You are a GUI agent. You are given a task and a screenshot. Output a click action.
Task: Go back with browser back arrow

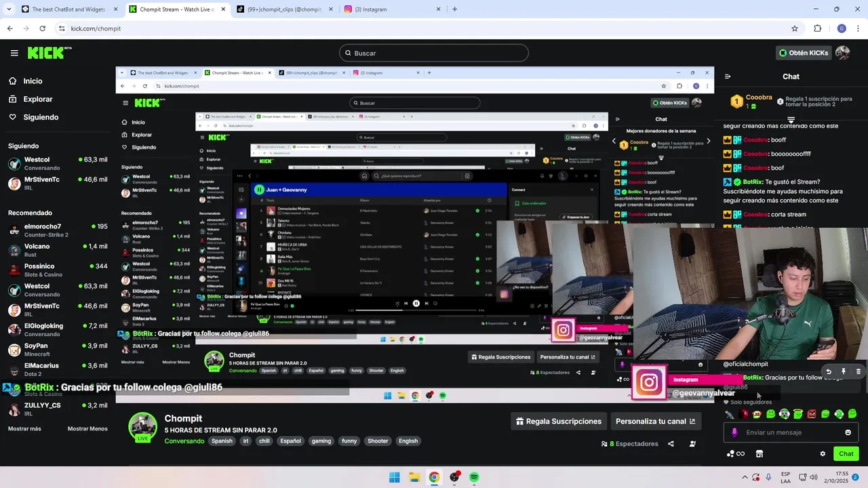tap(9, 28)
